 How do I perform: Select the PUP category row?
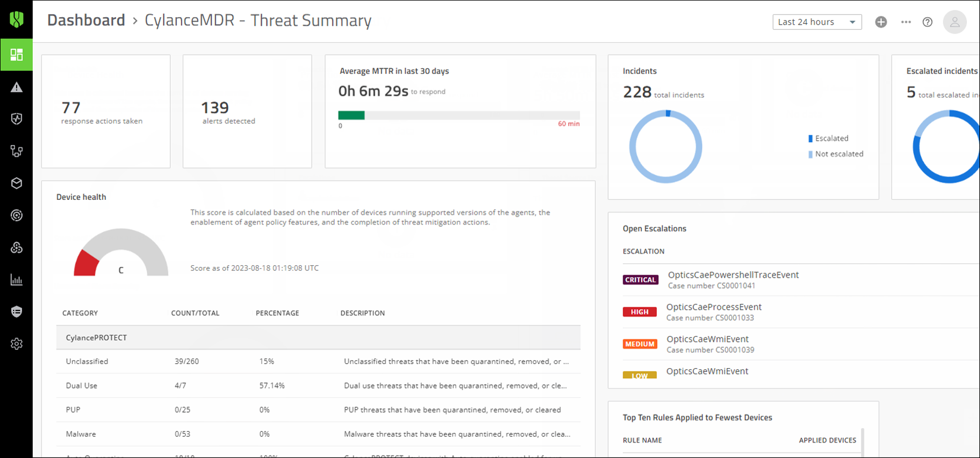click(x=319, y=410)
